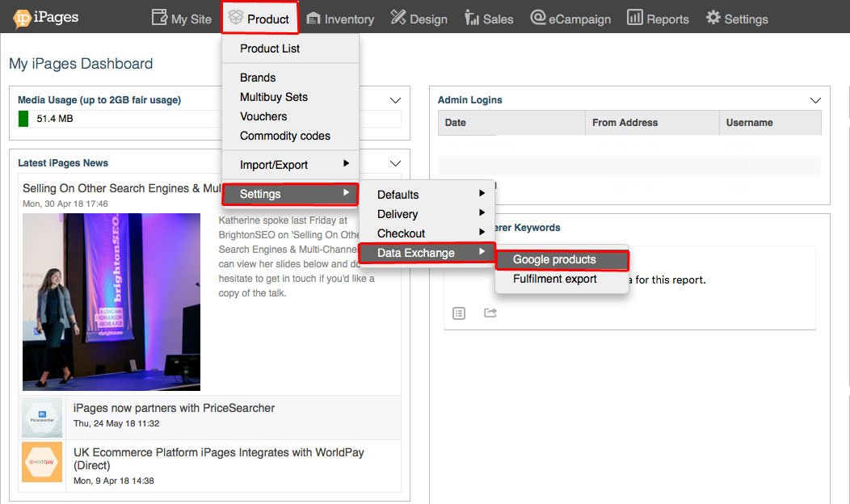Sort by From Address column header
Image resolution: width=850 pixels, height=504 pixels.
[x=652, y=123]
